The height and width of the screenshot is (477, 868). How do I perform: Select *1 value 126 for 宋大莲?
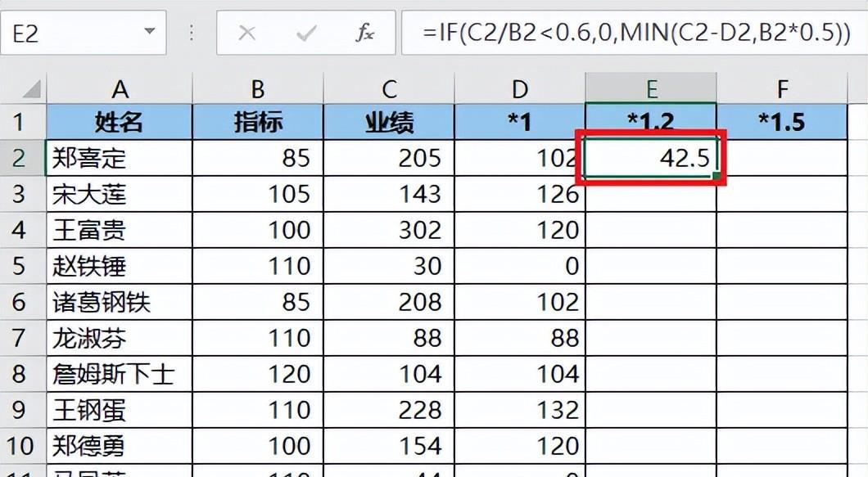tap(520, 194)
